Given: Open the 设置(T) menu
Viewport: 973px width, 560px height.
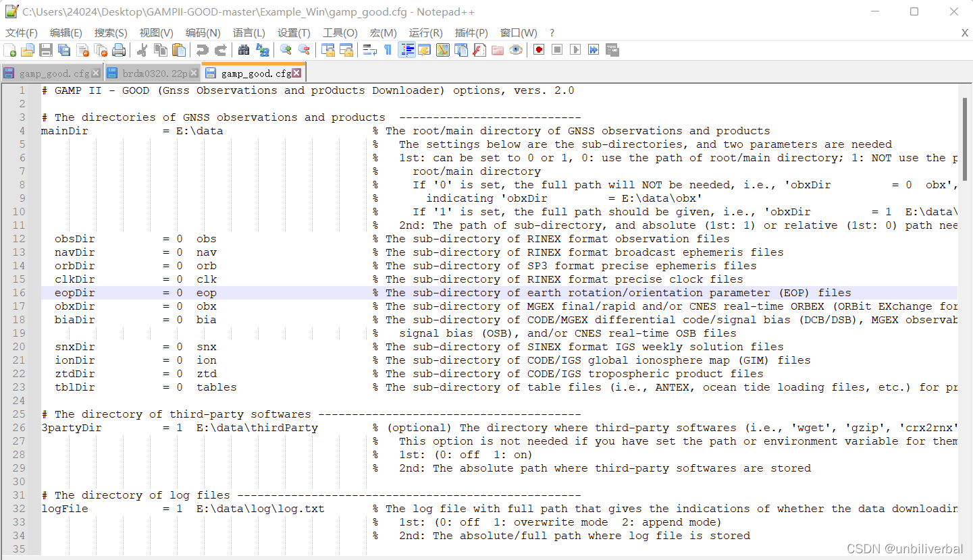Looking at the screenshot, I should tap(294, 33).
